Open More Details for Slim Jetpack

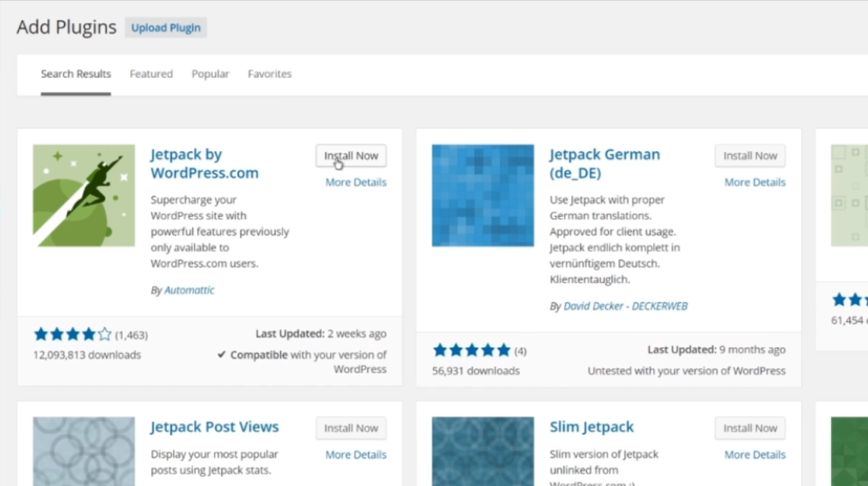tap(755, 455)
